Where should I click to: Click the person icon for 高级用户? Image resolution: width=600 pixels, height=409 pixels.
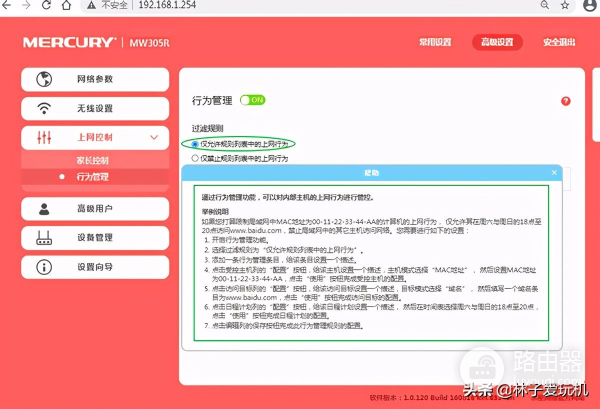(x=44, y=209)
